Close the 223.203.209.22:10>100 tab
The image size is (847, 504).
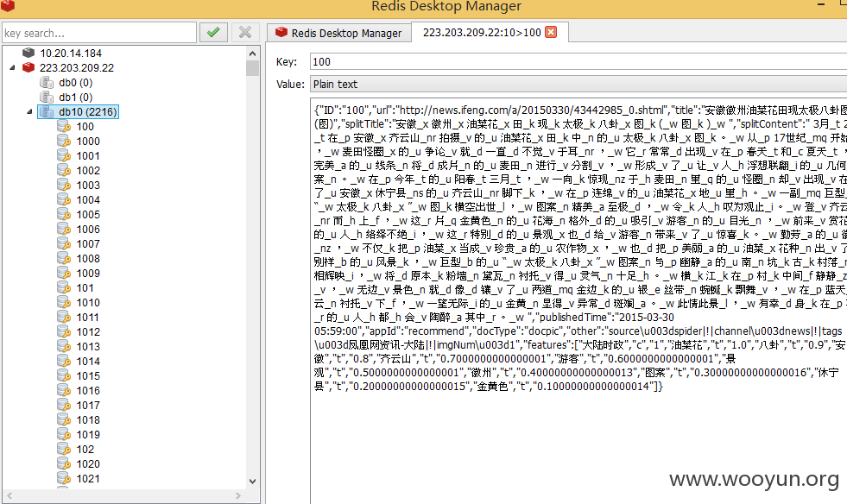551,32
